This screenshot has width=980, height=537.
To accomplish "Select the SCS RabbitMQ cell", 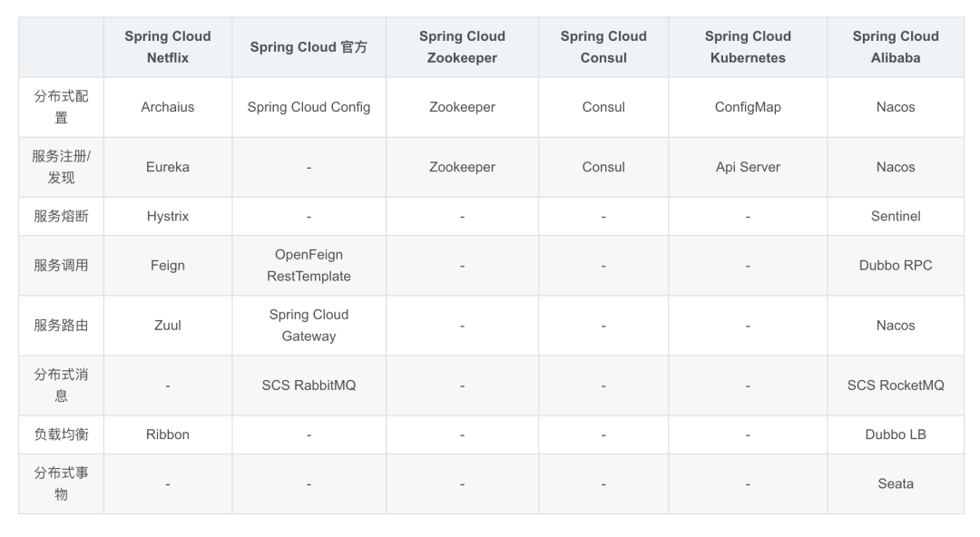I will tap(309, 386).
